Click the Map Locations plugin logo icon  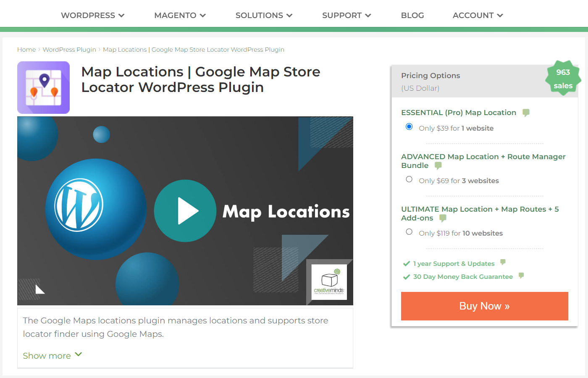tap(43, 87)
